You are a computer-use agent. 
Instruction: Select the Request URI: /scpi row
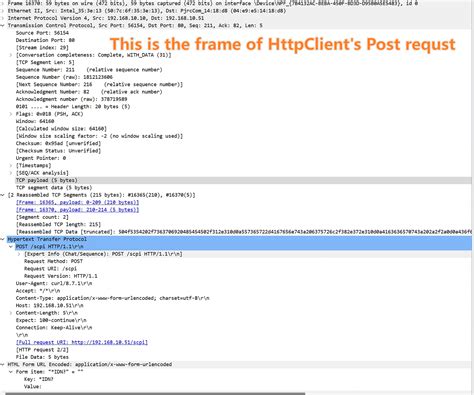[50, 269]
